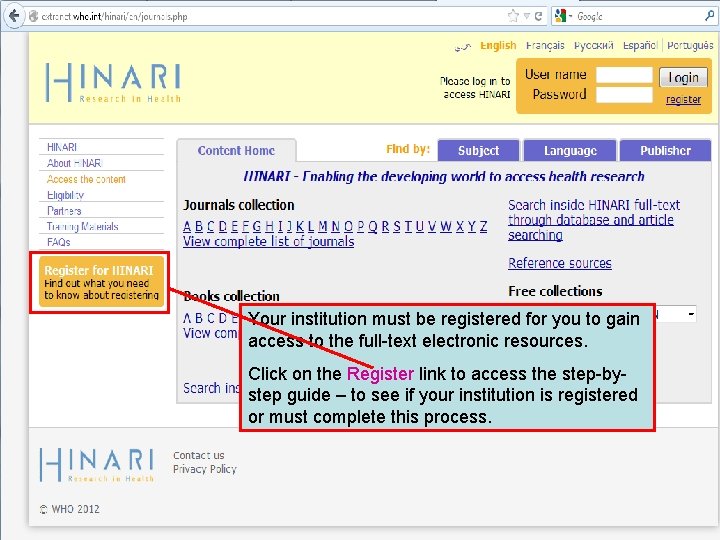The height and width of the screenshot is (540, 720).
Task: Open Training Materials in sidebar
Action: click(x=83, y=226)
